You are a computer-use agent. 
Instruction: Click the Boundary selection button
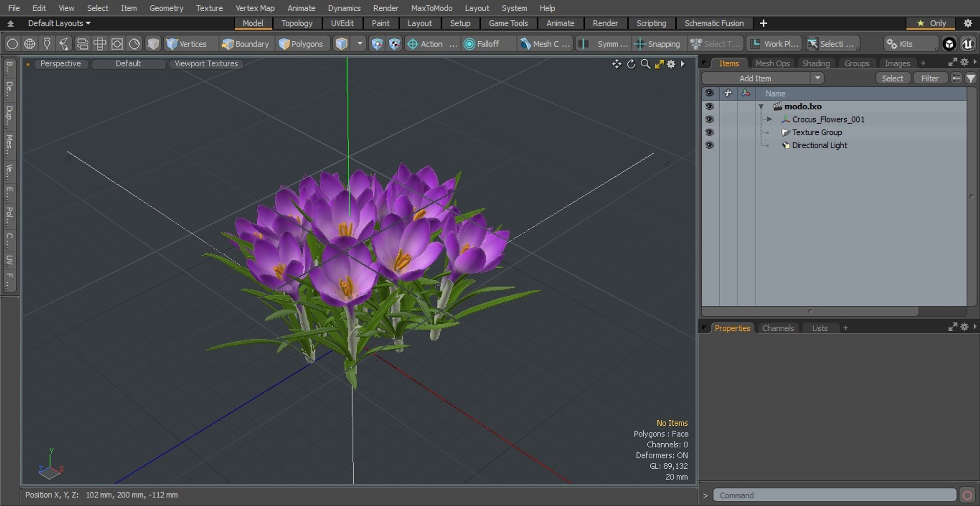(x=245, y=44)
